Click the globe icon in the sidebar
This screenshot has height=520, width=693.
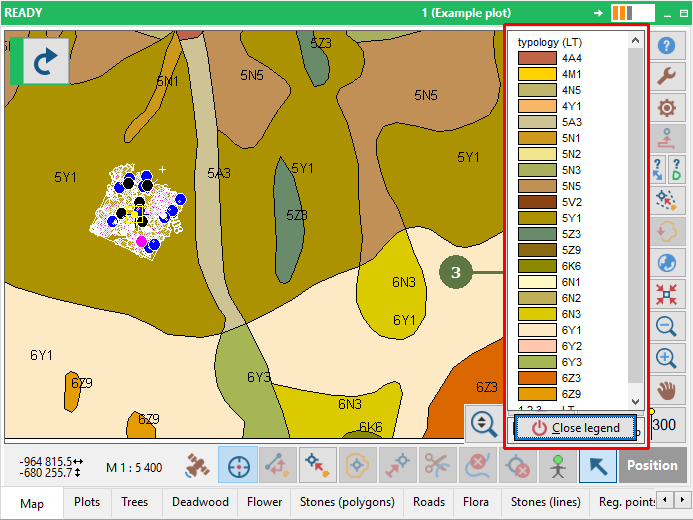pos(667,263)
